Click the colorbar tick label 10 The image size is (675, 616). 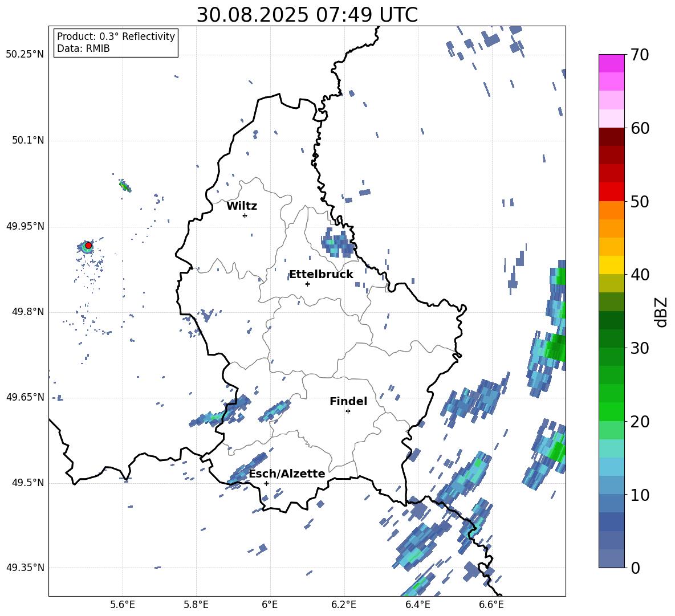640,495
